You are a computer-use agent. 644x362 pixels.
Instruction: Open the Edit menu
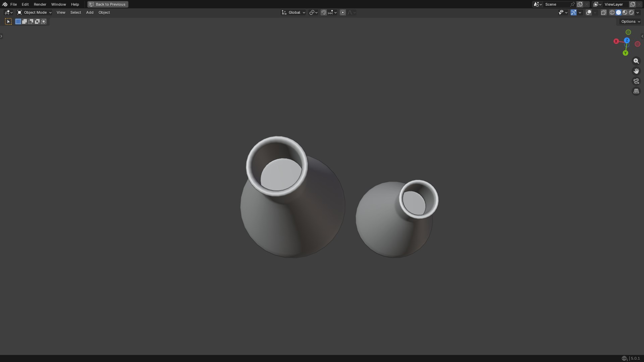pos(25,4)
